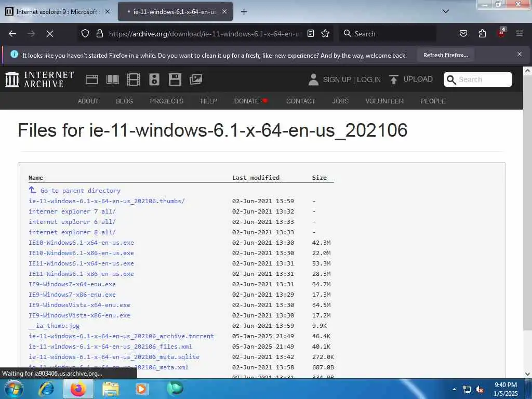Screen dimensions: 532x399
Task: Open the PROJECTS menu item
Action: (x=167, y=101)
